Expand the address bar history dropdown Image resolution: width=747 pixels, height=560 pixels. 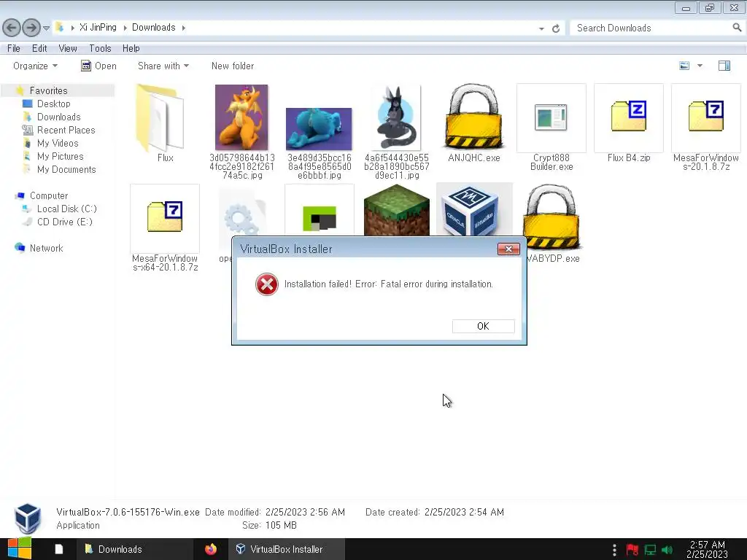[x=541, y=28]
